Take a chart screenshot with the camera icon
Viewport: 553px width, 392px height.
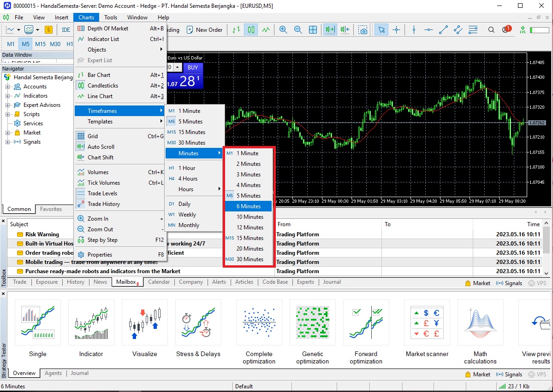pos(363,29)
